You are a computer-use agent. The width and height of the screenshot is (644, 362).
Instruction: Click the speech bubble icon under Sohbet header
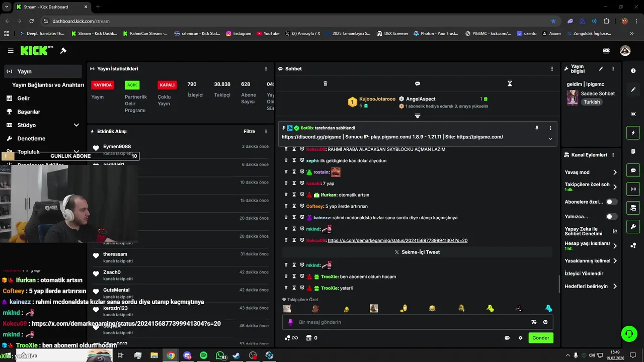coord(418,83)
